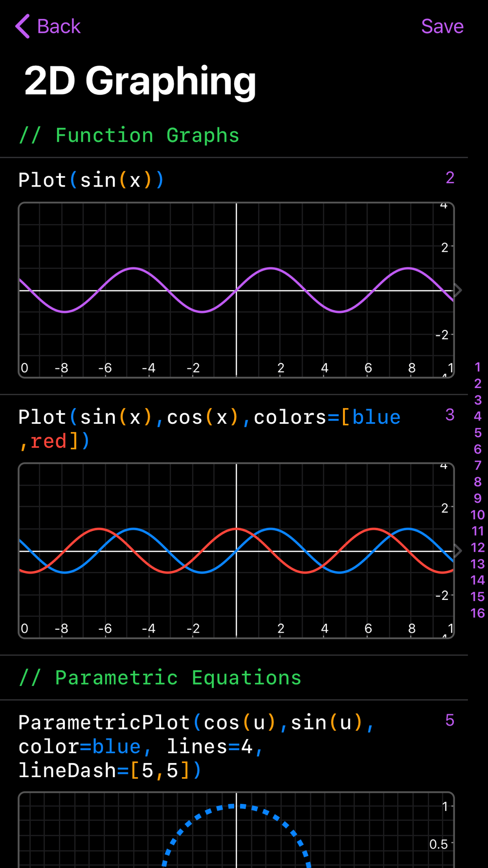The width and height of the screenshot is (488, 868).
Task: Tap the dashed blue circle graph
Action: (x=236, y=830)
